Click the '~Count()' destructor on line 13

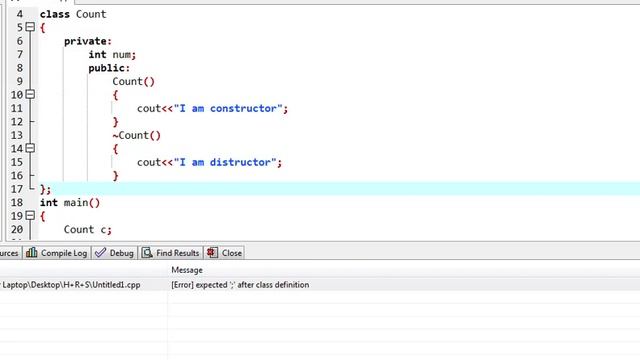pyautogui.click(x=137, y=136)
